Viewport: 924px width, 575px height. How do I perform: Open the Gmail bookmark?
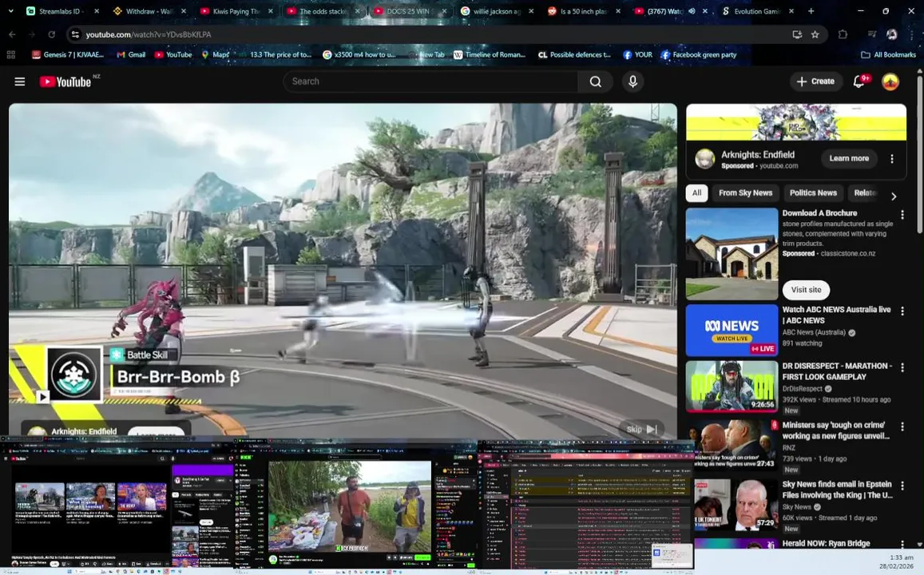click(x=131, y=55)
